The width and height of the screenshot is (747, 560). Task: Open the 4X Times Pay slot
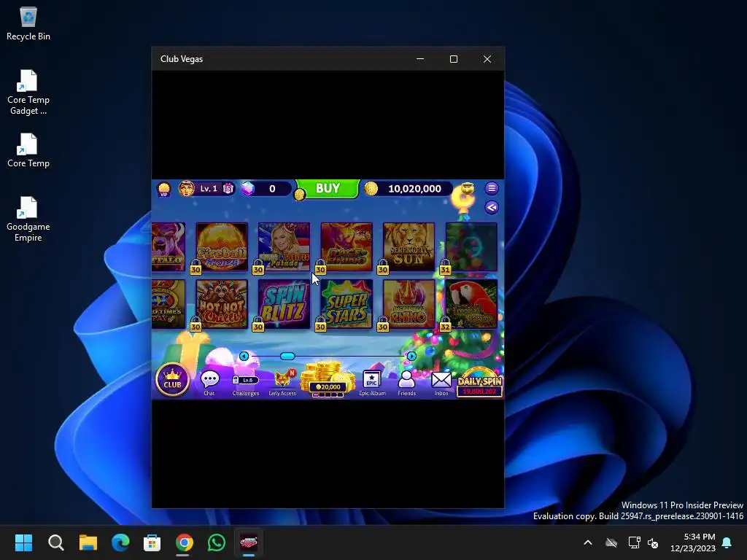tap(169, 304)
